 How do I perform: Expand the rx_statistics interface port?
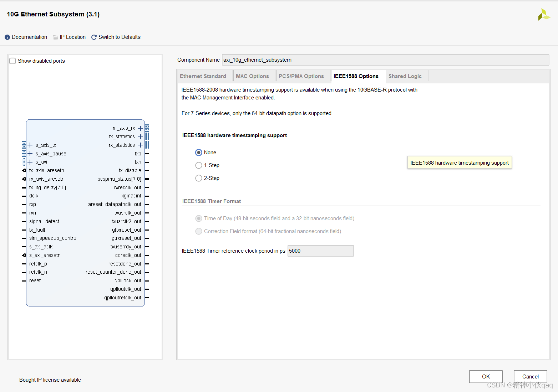[x=141, y=145]
